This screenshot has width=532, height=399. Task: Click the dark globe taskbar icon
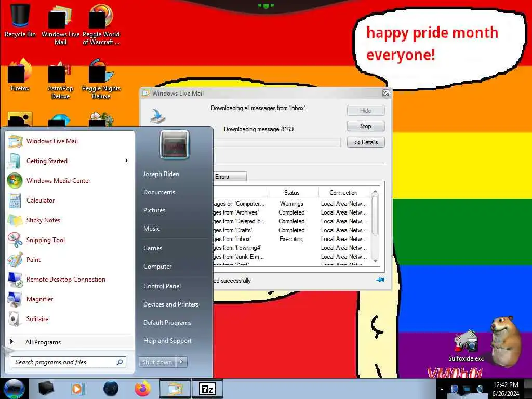[x=111, y=389]
